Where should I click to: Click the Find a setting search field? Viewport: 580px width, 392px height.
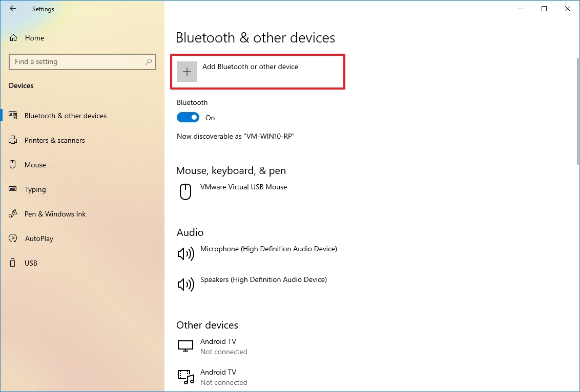[x=82, y=62]
